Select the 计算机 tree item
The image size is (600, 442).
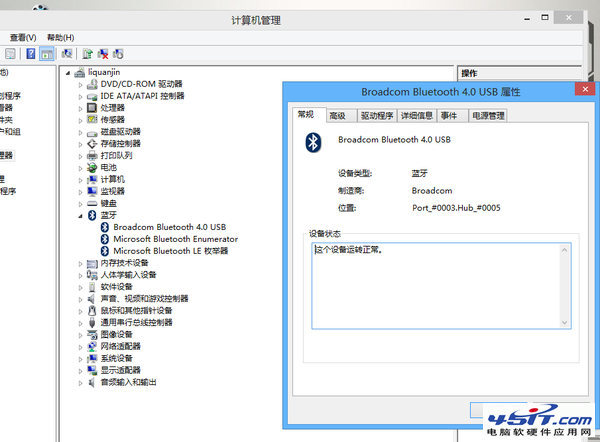coord(112,179)
